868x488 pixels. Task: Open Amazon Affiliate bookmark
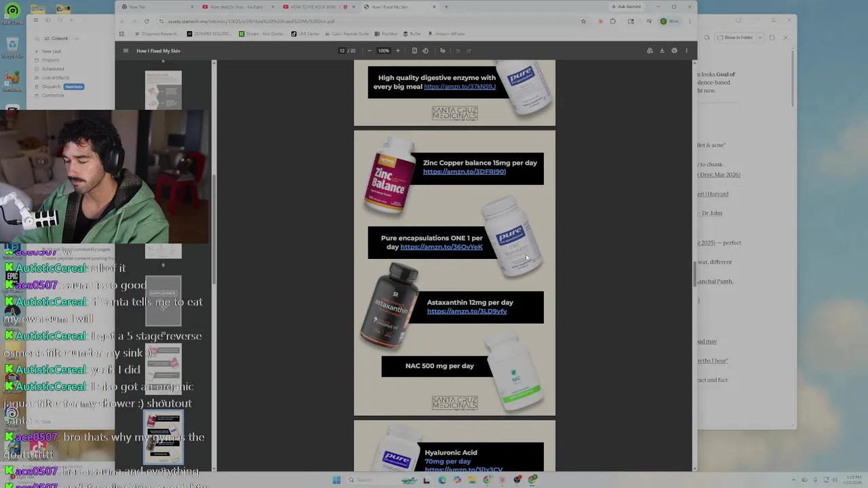(x=446, y=34)
